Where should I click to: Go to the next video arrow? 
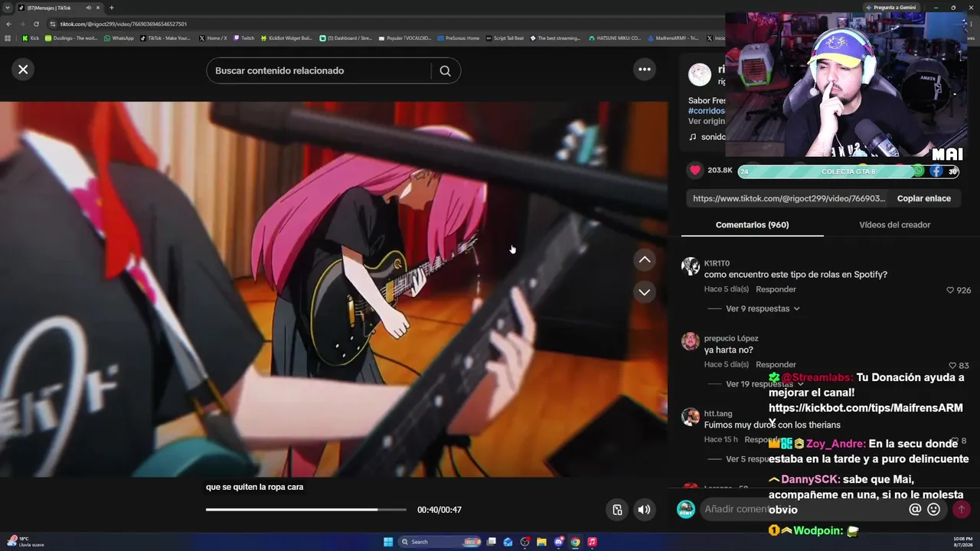pos(645,292)
